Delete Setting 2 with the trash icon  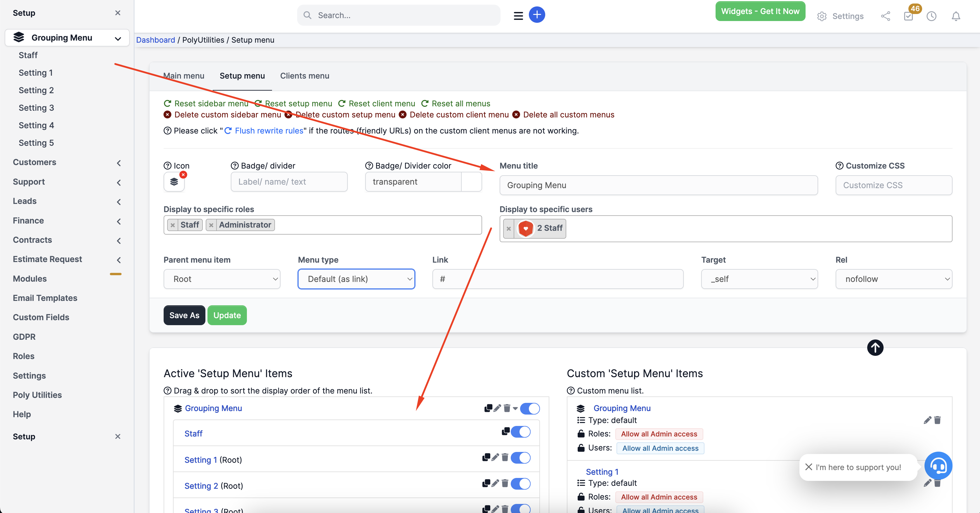(505, 484)
